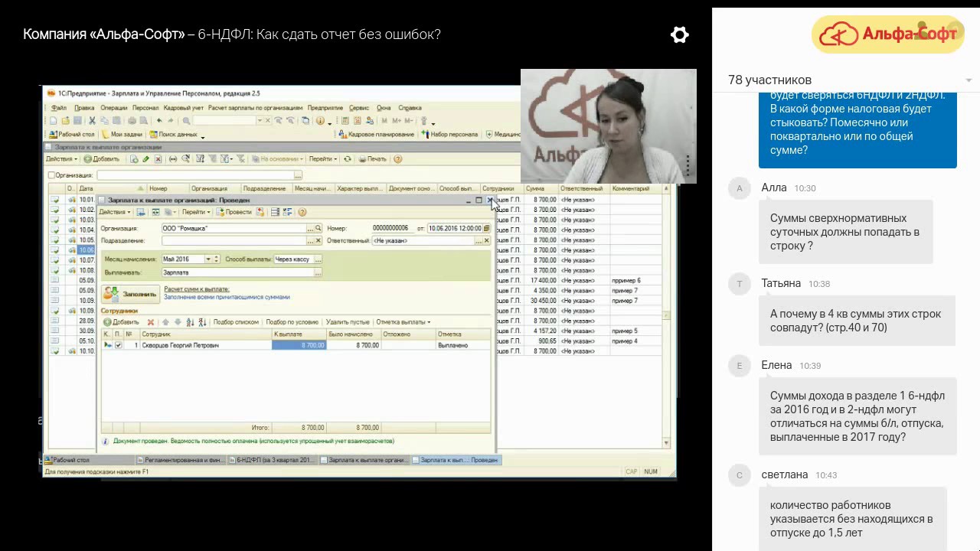Click Добавить in employees toolbar
This screenshot has width=980, height=551.
[x=121, y=322]
